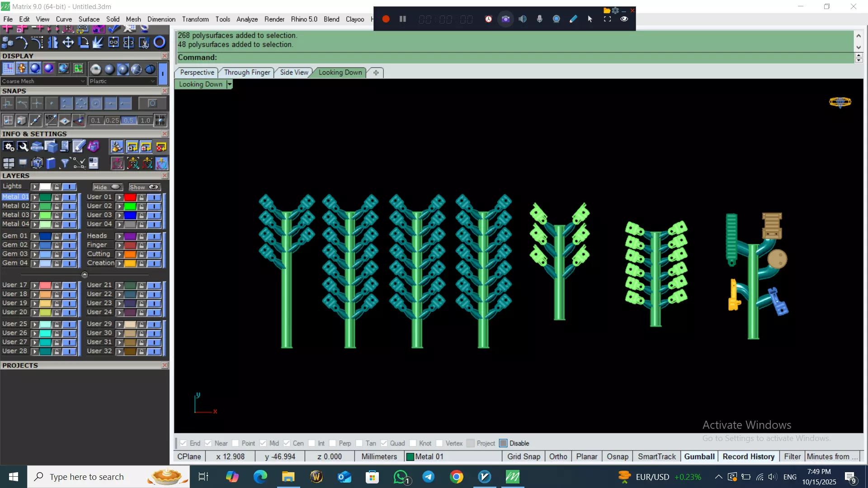Toggle the Project osnap checkbox
The width and height of the screenshot is (868, 488).
(x=471, y=443)
